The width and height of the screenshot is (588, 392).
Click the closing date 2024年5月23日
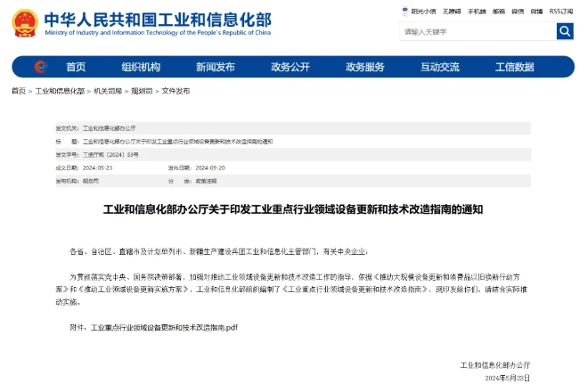coord(507,378)
